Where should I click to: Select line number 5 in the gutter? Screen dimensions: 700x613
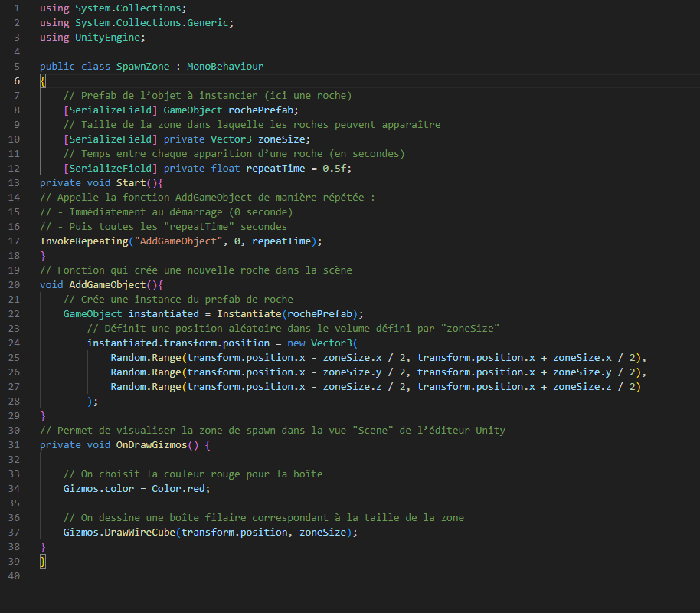click(15, 67)
